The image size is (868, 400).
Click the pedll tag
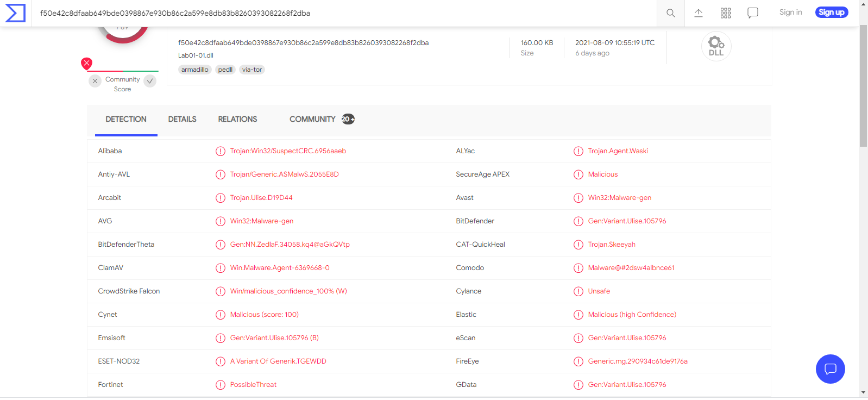(x=225, y=70)
